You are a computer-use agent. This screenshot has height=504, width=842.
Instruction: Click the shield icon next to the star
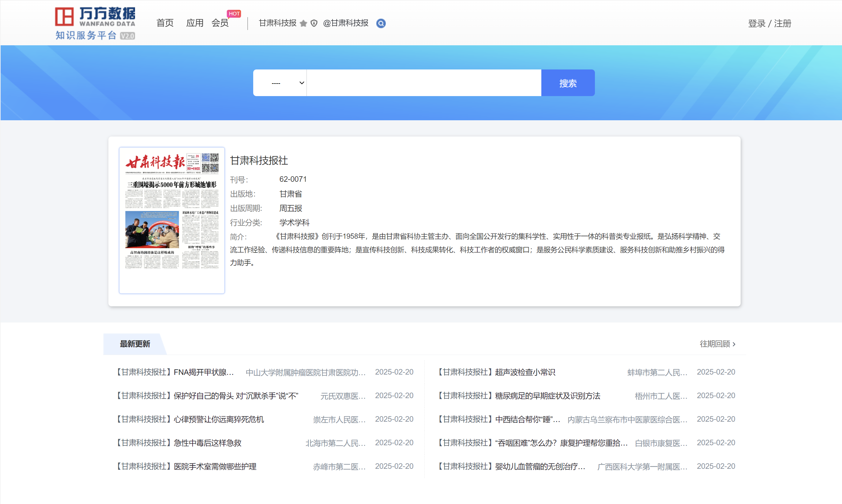314,23
